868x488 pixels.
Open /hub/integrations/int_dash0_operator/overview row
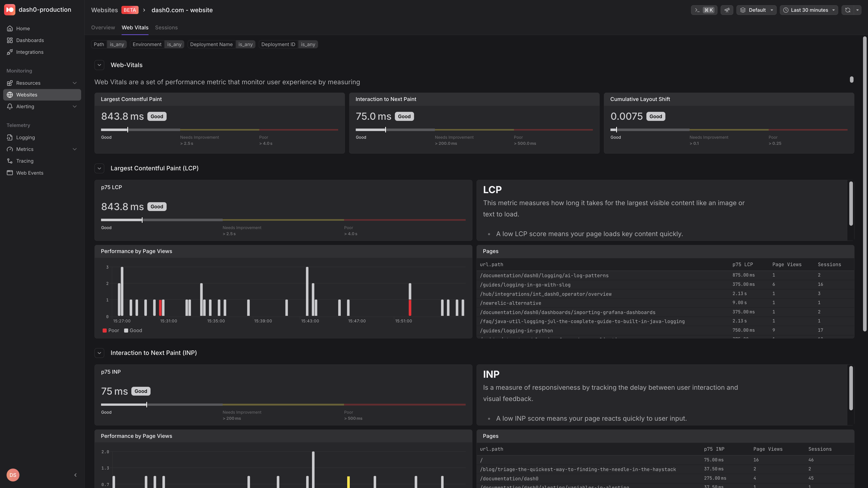coord(665,294)
